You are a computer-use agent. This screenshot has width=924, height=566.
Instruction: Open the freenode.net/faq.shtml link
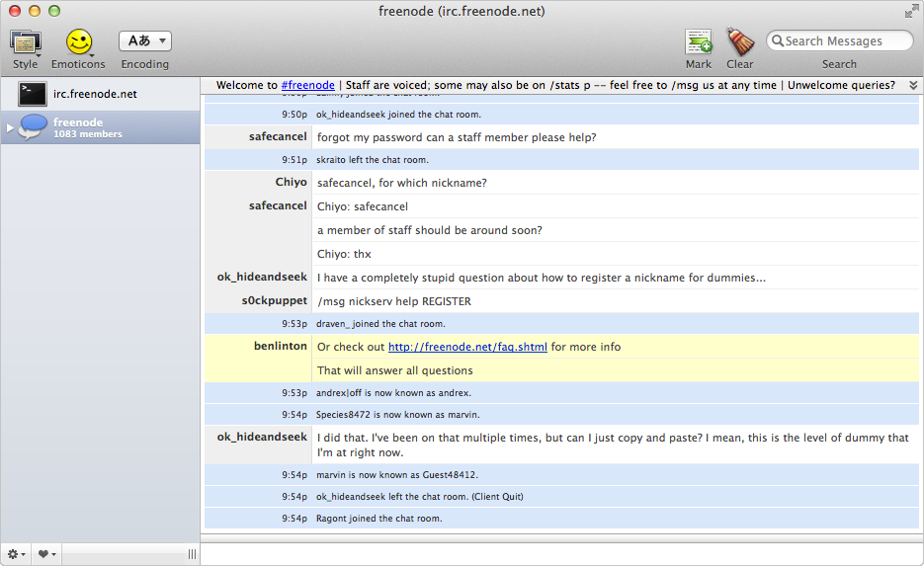click(467, 347)
